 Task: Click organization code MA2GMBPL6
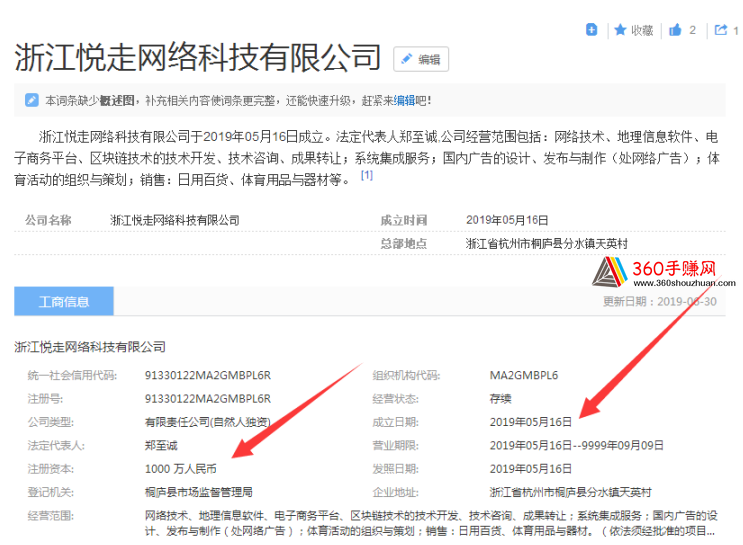point(524,375)
